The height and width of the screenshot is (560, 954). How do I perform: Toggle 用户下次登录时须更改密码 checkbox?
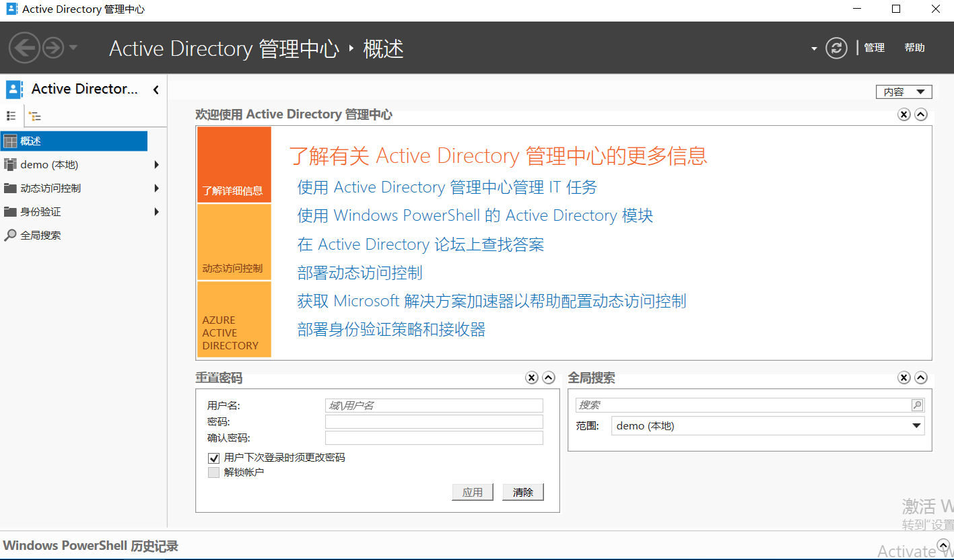tap(213, 458)
